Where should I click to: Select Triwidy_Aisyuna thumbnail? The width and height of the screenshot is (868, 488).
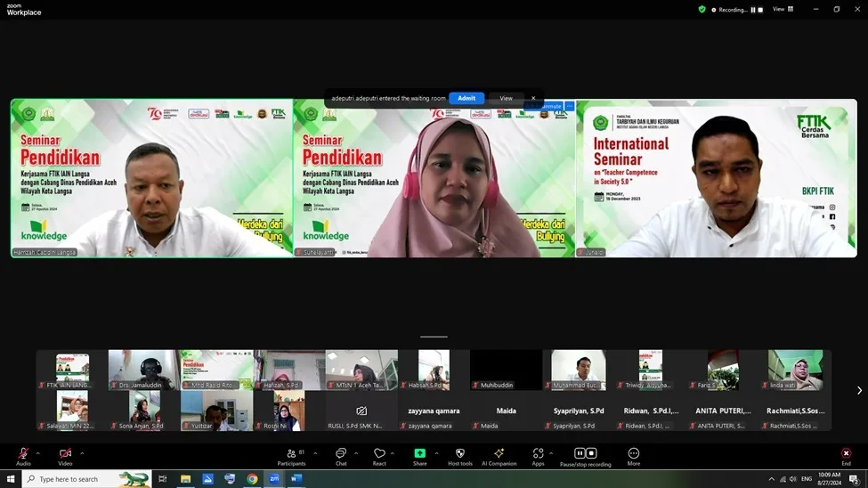(651, 370)
